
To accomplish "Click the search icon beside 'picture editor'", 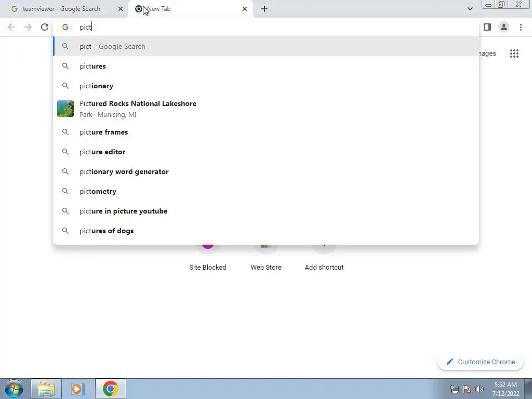I will click(65, 152).
